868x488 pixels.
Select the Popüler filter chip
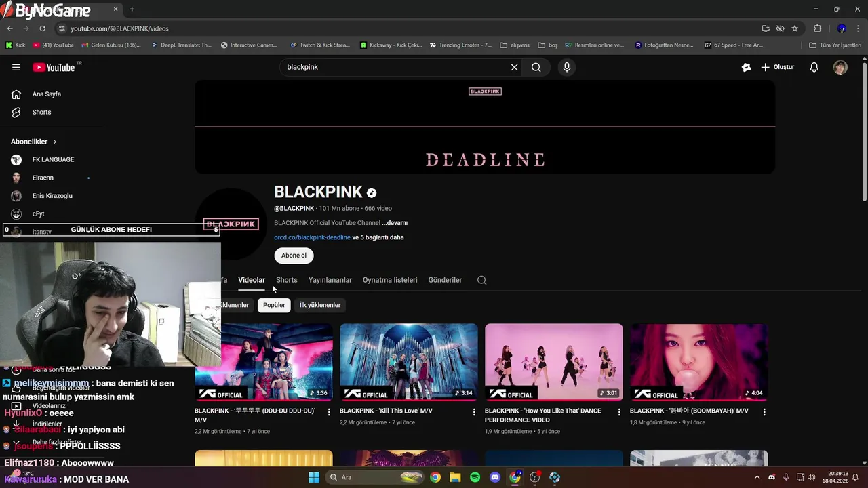click(274, 305)
